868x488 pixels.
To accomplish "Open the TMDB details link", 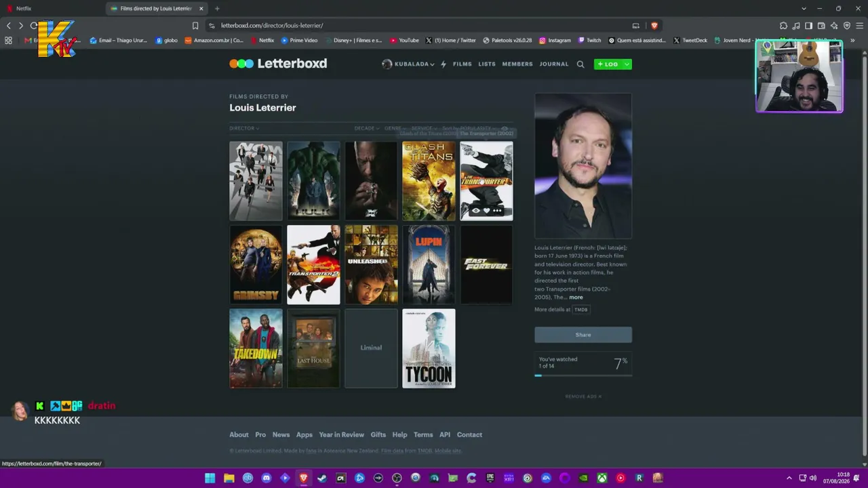I will pos(581,310).
